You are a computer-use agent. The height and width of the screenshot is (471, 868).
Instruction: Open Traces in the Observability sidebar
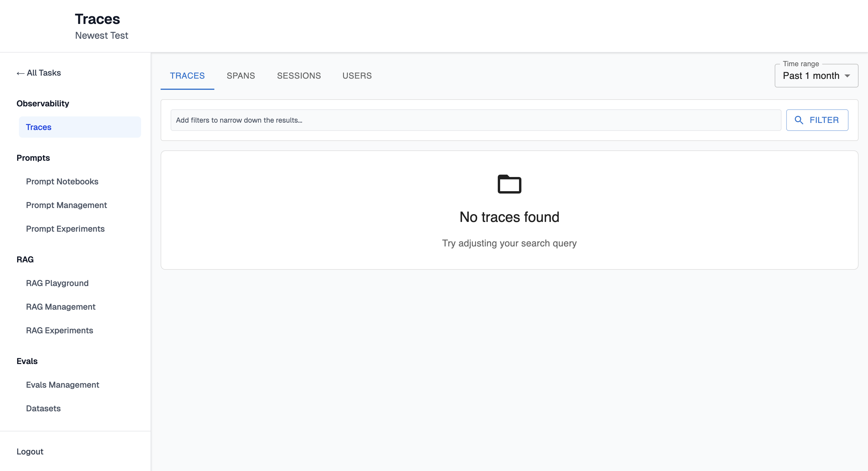pos(39,127)
